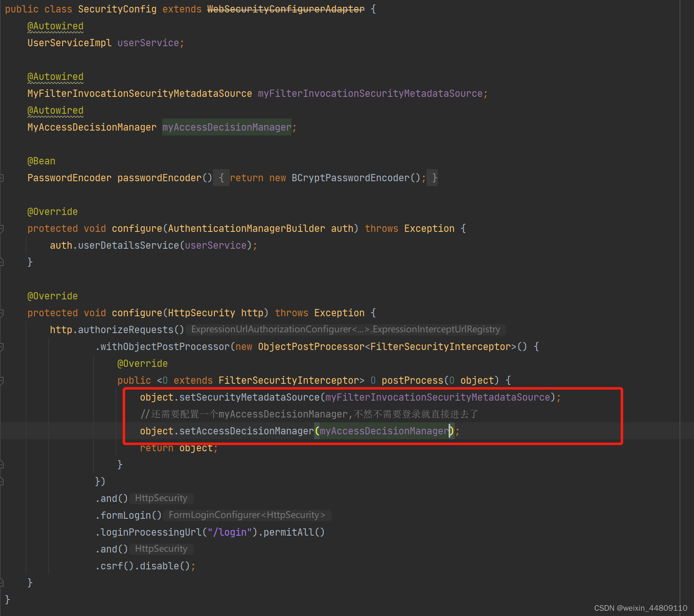
Task: Collapse the configure(HttpSecurity) method
Action: pyautogui.click(x=2, y=313)
